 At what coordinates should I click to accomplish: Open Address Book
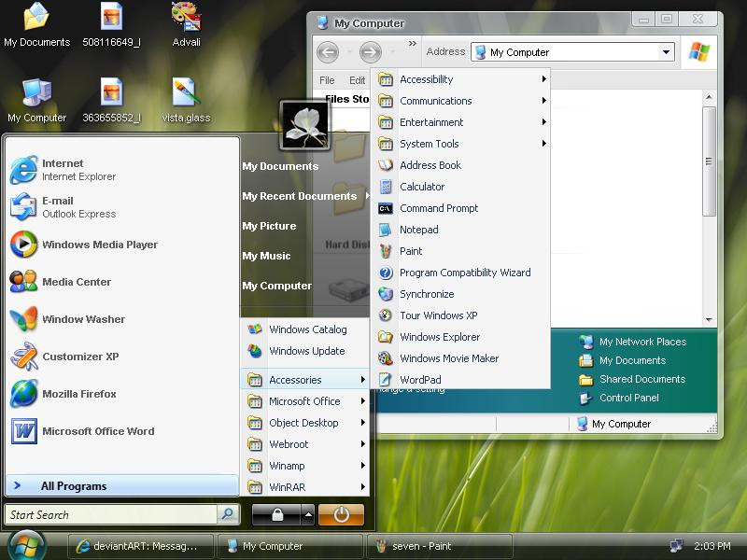pyautogui.click(x=460, y=165)
